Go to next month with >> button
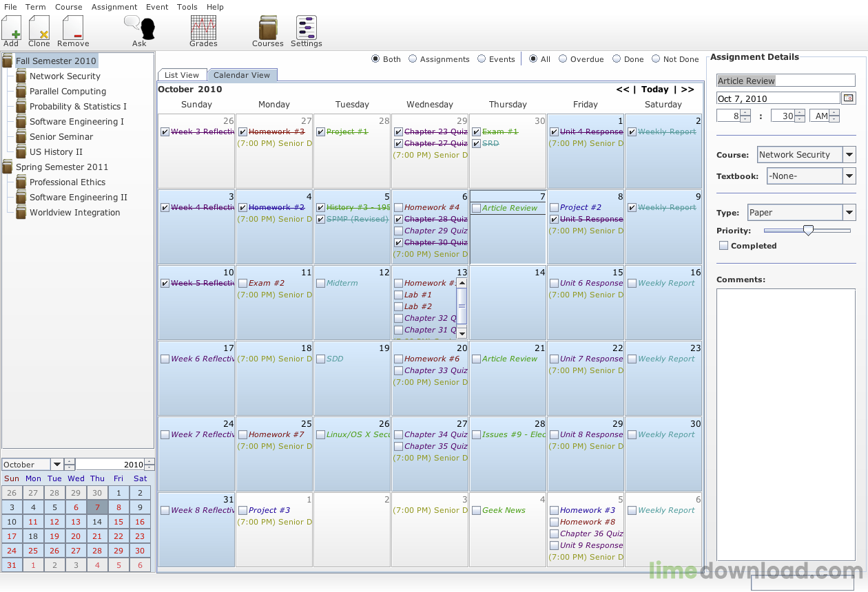Screen dimensions: 868x592 [x=688, y=89]
